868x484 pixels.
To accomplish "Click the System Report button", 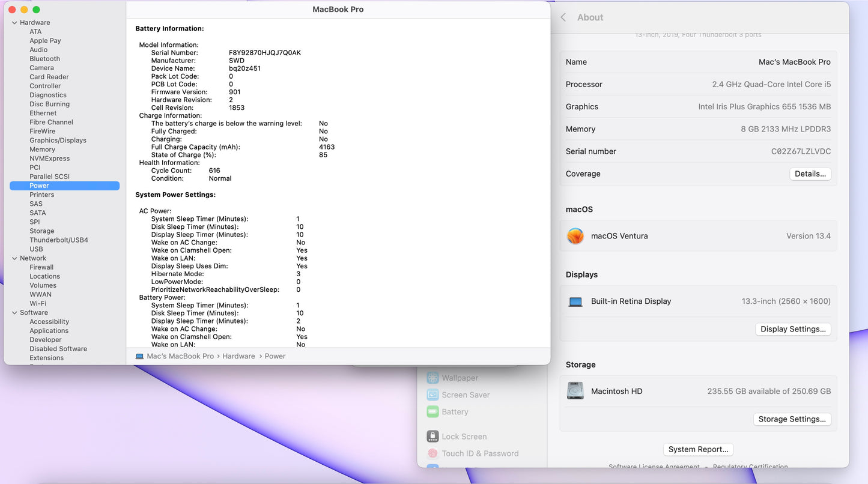I will tap(698, 449).
